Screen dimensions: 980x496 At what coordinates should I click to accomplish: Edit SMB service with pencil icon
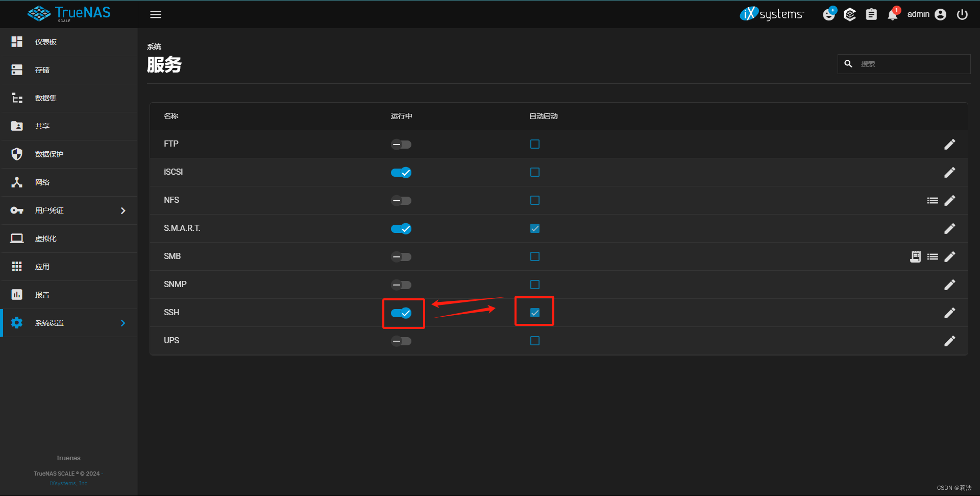coord(949,257)
